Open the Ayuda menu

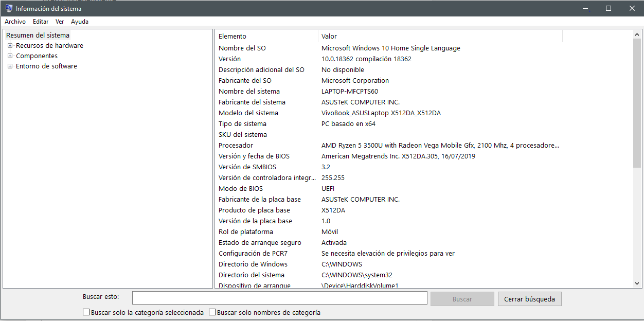point(80,22)
